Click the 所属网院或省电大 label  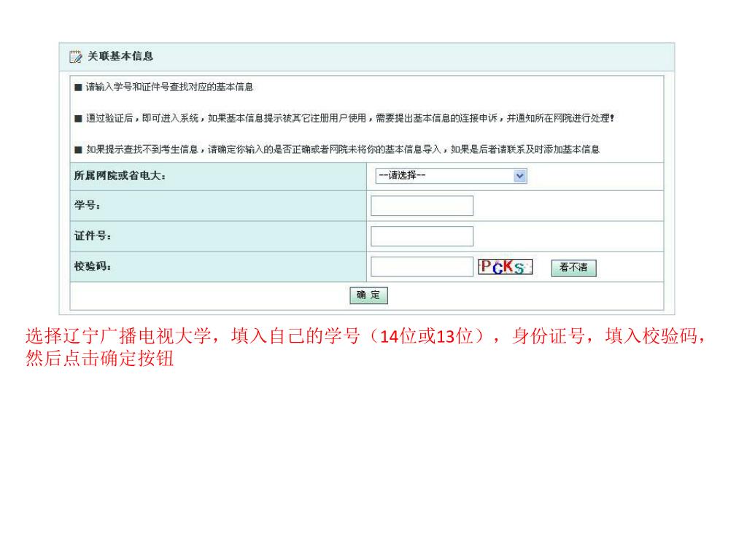[x=120, y=176]
